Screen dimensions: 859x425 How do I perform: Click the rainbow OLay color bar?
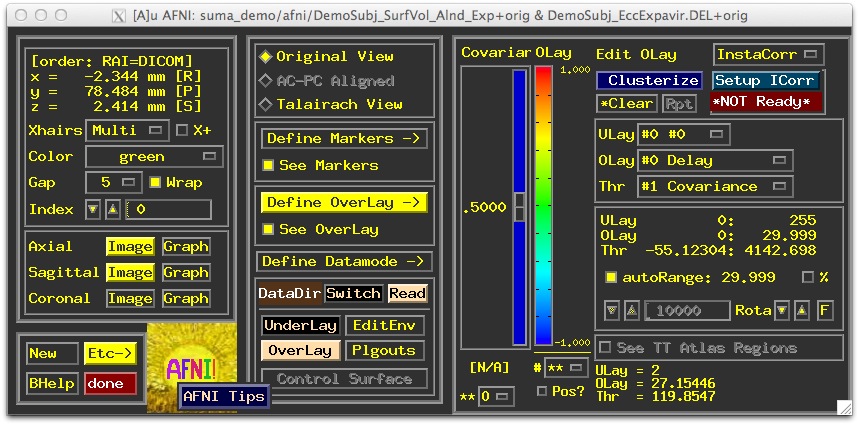543,206
